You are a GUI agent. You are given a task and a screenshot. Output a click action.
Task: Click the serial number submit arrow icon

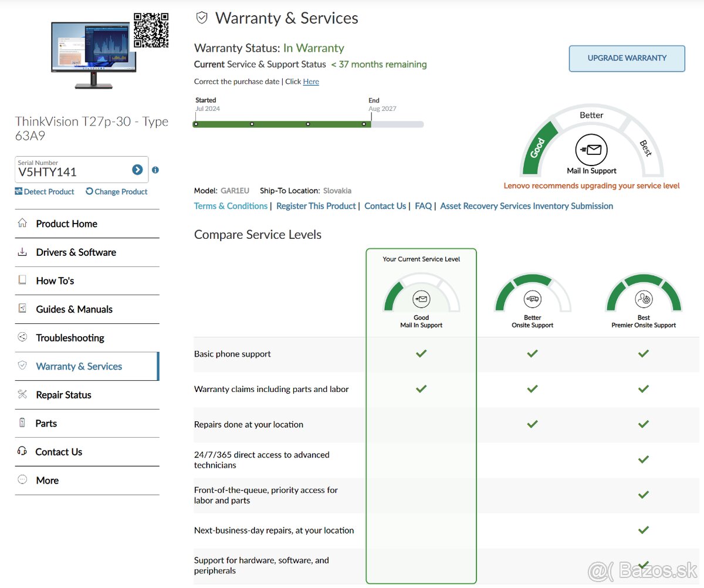pyautogui.click(x=137, y=170)
